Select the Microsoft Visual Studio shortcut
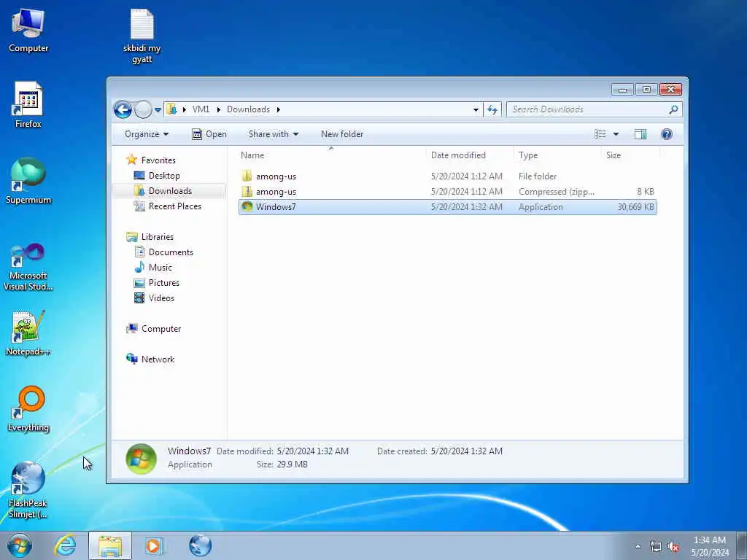This screenshot has height=560, width=747. (28, 267)
